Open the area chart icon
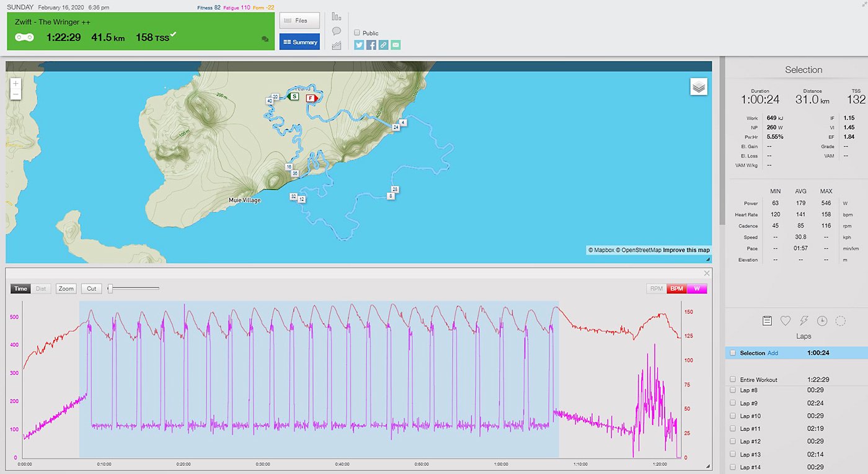Screen dimensions: 868x474 click(337, 45)
